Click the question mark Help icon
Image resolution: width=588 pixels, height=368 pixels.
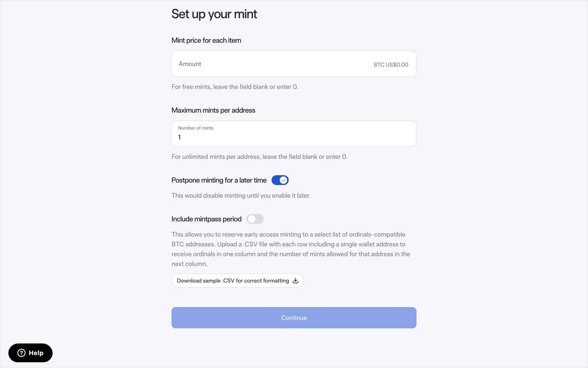pos(21,353)
